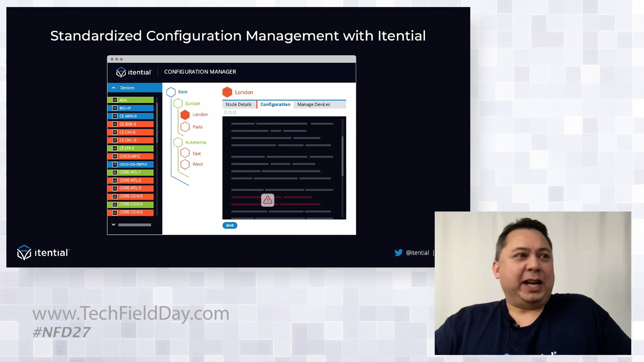The image size is (644, 362).
Task: Click the "cisco-ios-demo" device name
Action: point(133,164)
